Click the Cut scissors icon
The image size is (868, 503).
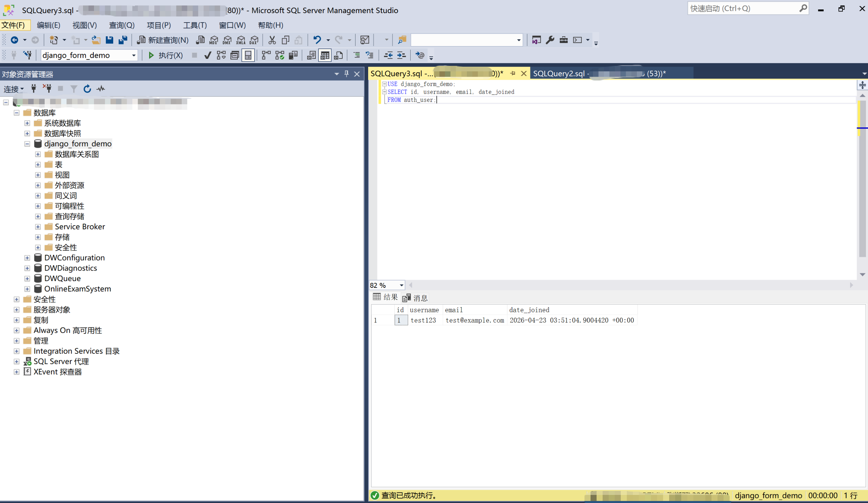click(272, 40)
